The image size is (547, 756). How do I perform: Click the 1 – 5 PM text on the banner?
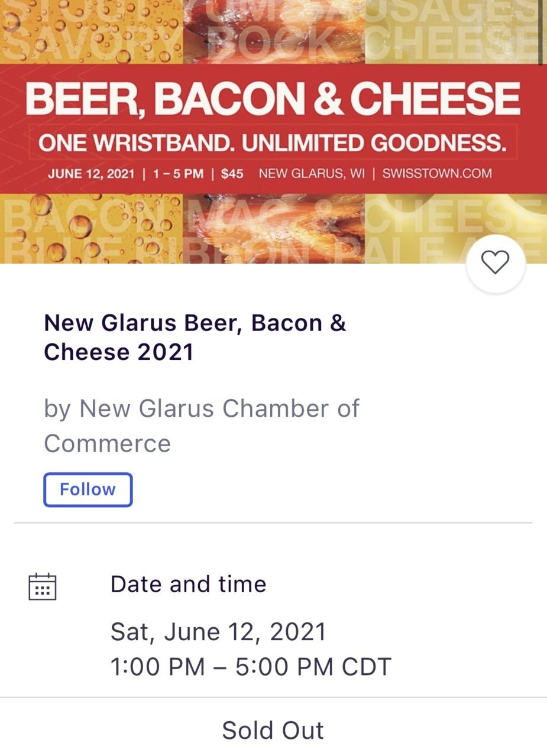pos(178,174)
